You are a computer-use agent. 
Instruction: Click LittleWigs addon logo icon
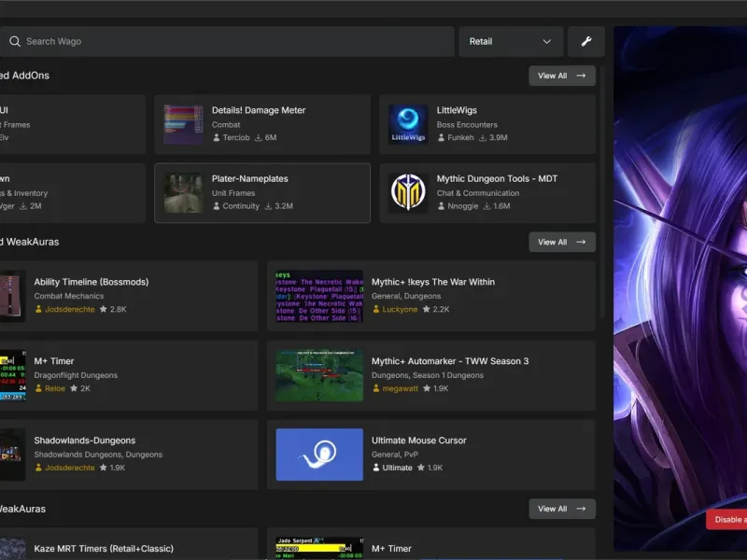408,124
